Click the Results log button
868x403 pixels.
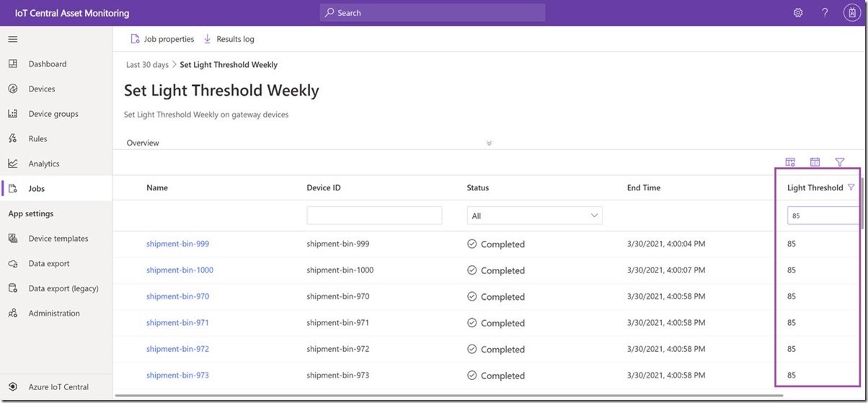coord(229,39)
